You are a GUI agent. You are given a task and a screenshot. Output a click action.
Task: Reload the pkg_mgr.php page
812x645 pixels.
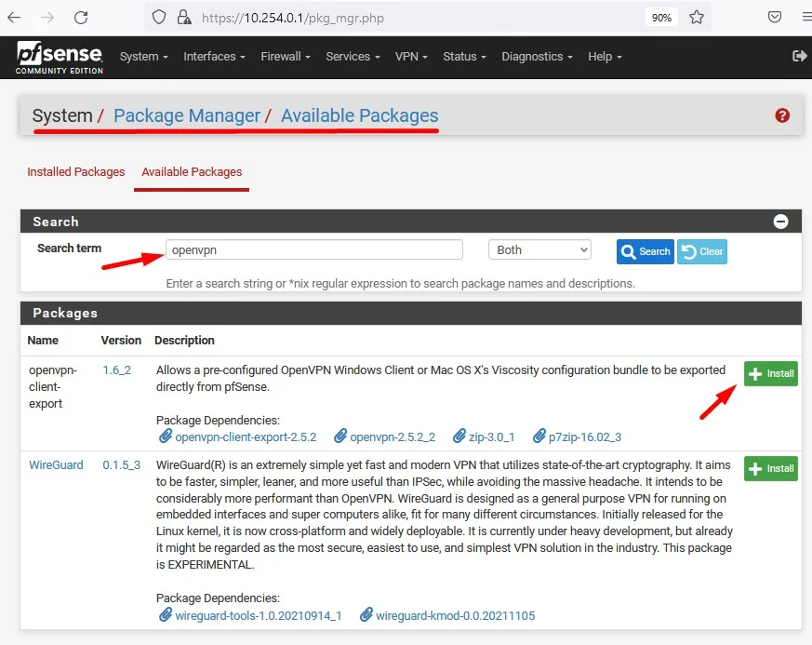[81, 18]
